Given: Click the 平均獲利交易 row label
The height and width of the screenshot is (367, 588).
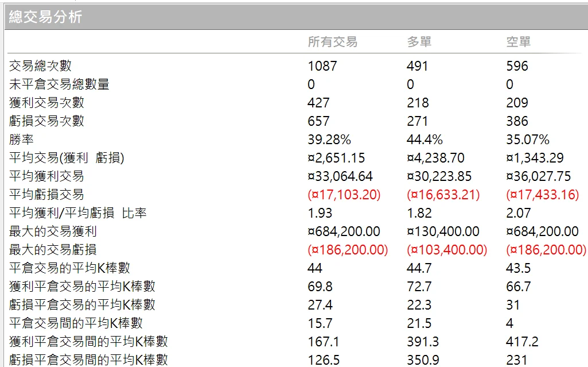Looking at the screenshot, I should coord(46,176).
